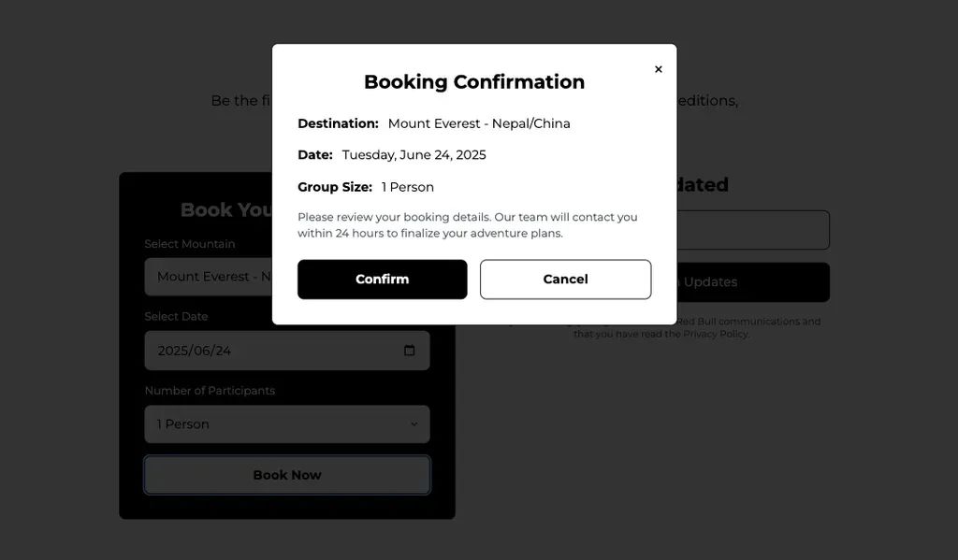Click the date field showing 2025/06/24
Screen dimensions: 958x560
(x=271, y=351)
